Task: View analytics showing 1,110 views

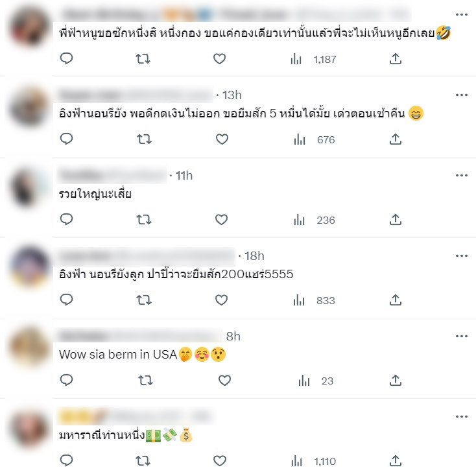Action: coord(314,462)
